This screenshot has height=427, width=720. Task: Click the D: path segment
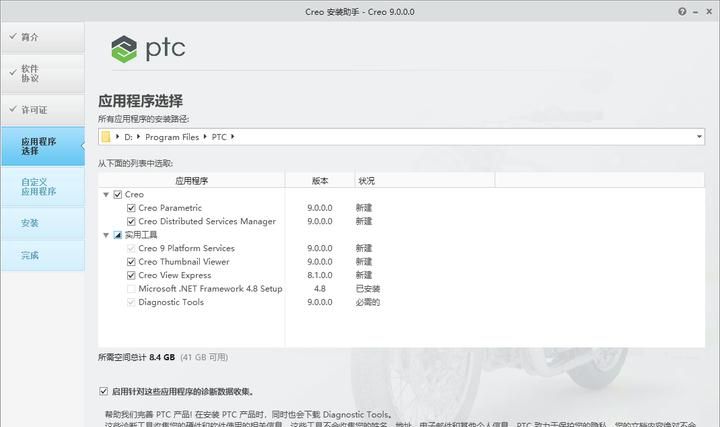(x=128, y=137)
